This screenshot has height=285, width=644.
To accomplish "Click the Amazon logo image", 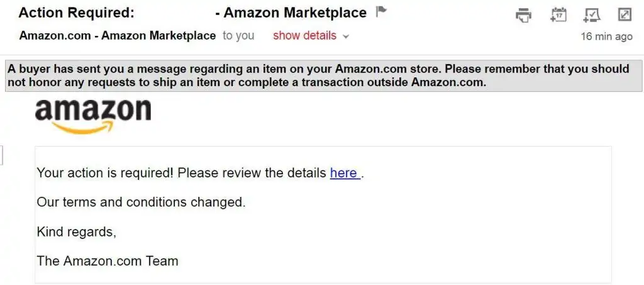I will coord(93,116).
